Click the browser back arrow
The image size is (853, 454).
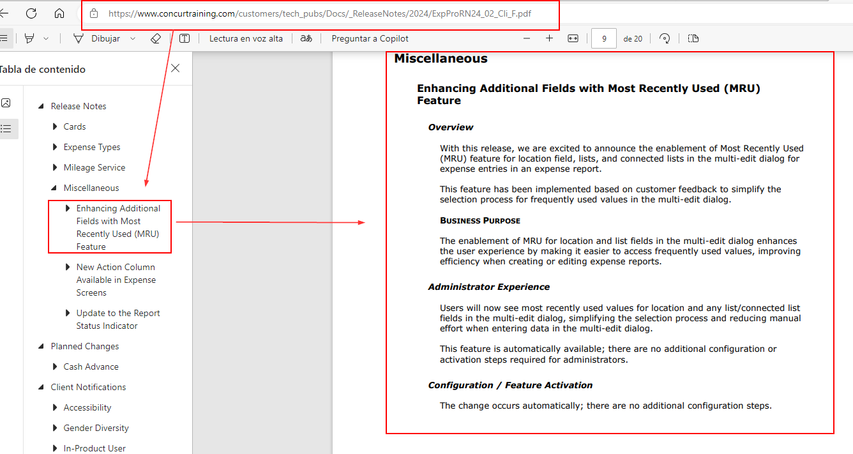click(4, 14)
